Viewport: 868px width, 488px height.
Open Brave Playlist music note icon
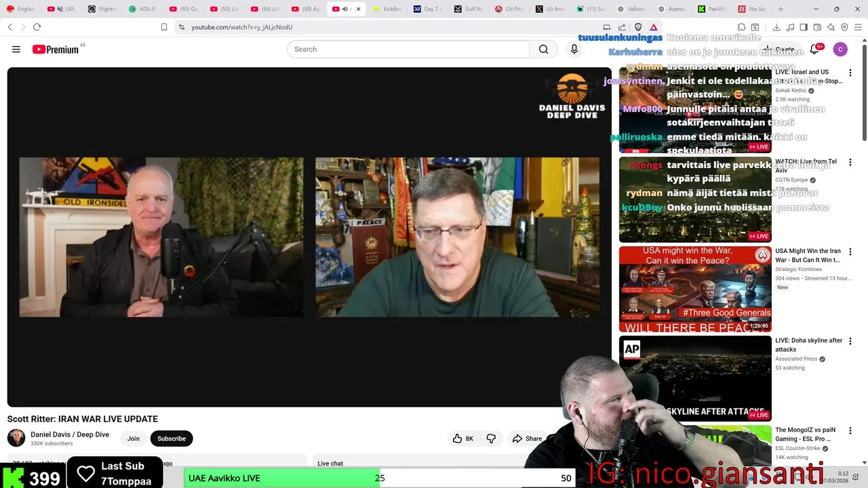click(x=790, y=27)
